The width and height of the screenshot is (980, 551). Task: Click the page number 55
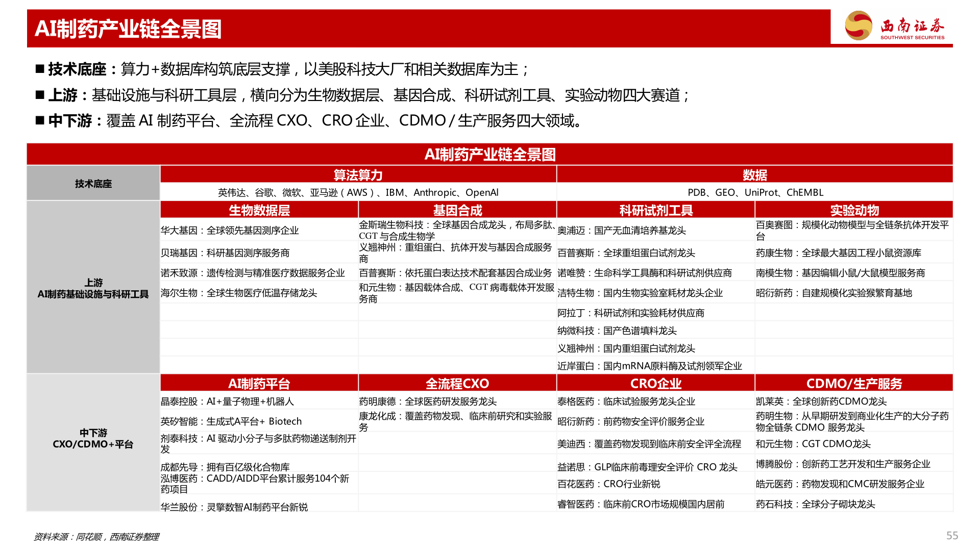coord(952,535)
